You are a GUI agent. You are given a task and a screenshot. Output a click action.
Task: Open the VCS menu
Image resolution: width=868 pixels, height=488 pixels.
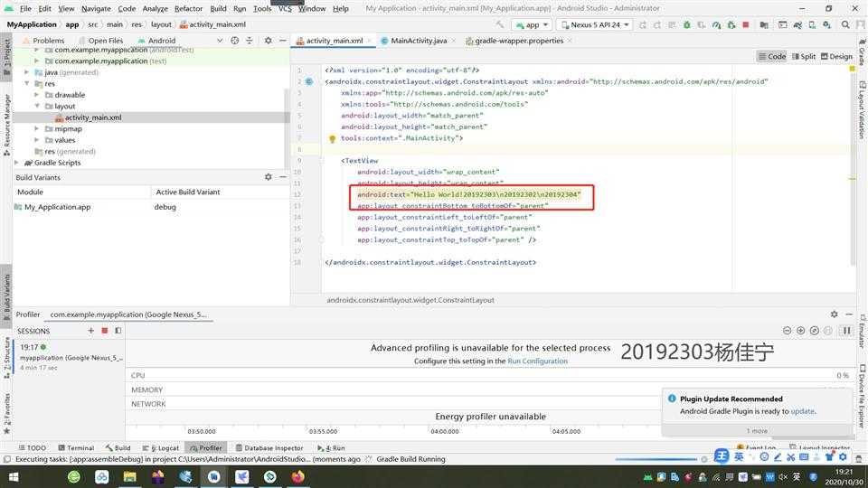click(285, 8)
